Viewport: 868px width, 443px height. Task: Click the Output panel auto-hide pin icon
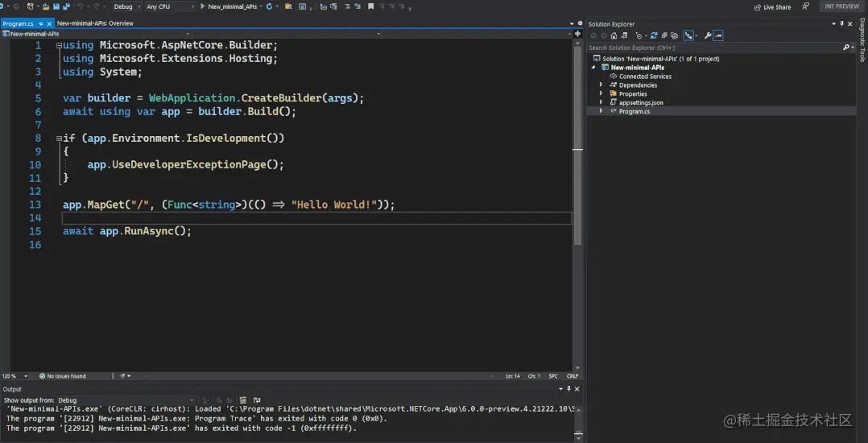point(569,389)
